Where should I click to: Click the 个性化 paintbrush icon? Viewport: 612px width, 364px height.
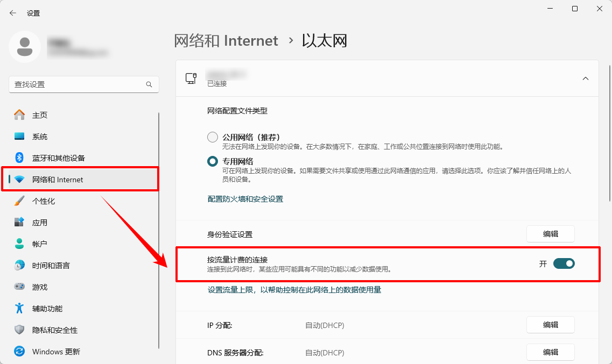point(19,201)
